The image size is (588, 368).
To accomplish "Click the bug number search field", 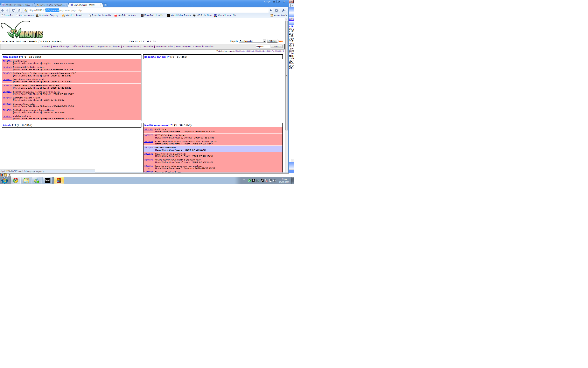I will 262,47.
